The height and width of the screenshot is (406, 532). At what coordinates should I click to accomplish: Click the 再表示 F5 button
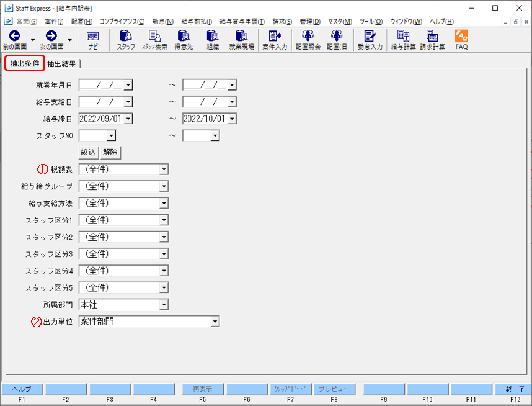[203, 389]
